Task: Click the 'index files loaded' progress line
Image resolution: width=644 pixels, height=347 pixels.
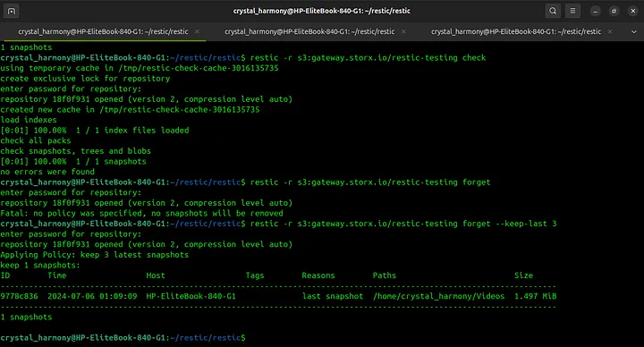Action: click(95, 131)
